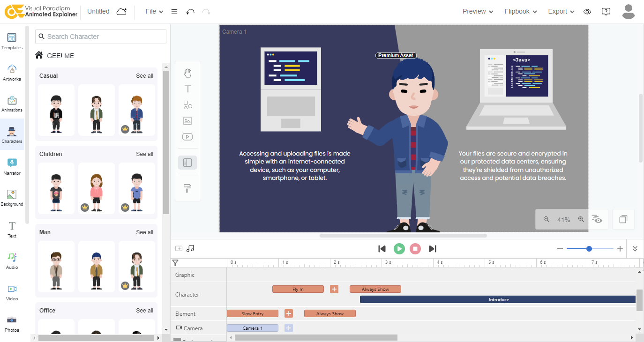Select the Text tool in canvas toolbar
This screenshot has width=644, height=342.
pyautogui.click(x=187, y=89)
